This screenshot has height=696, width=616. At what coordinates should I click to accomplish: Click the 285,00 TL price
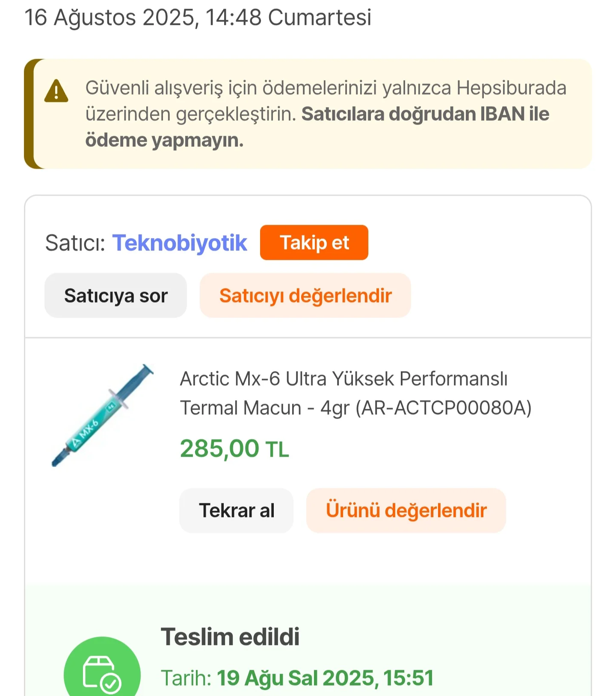(234, 449)
